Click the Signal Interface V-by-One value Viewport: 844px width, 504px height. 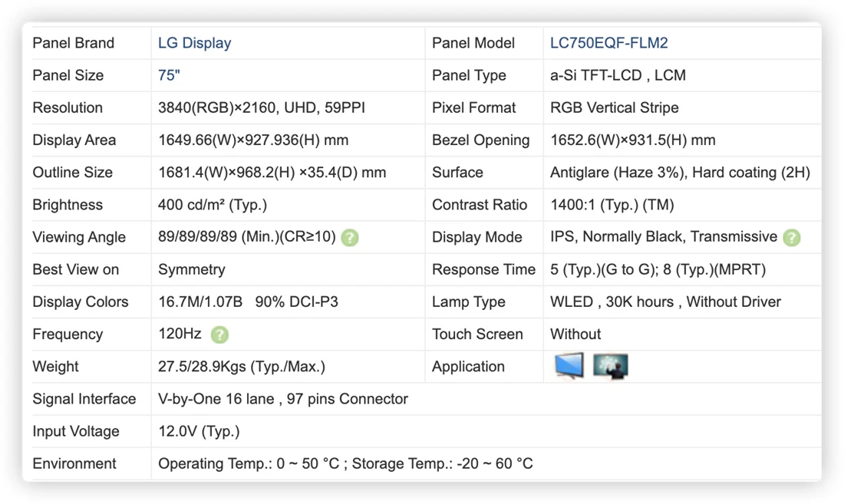coord(282,399)
